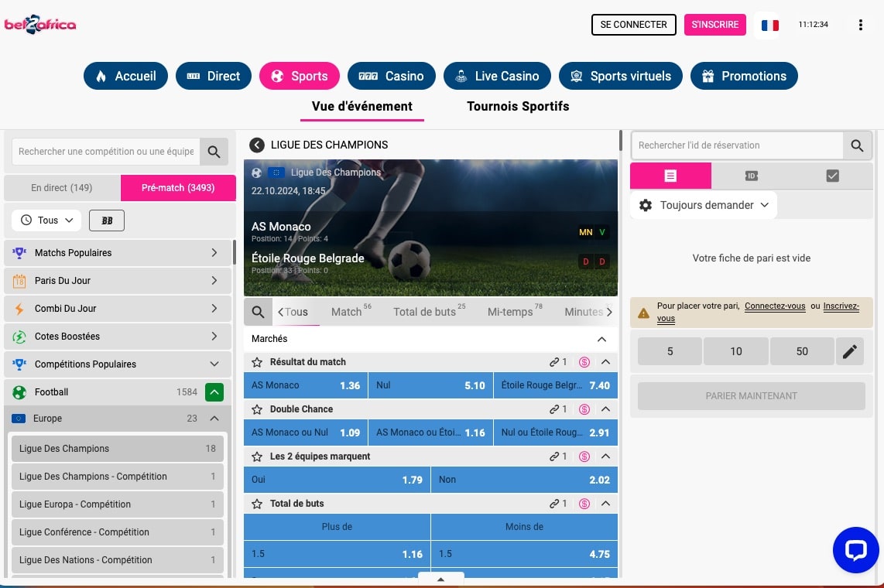The image size is (884, 588).
Task: Toggle favorite star on Total de buts market
Action: coord(256,503)
